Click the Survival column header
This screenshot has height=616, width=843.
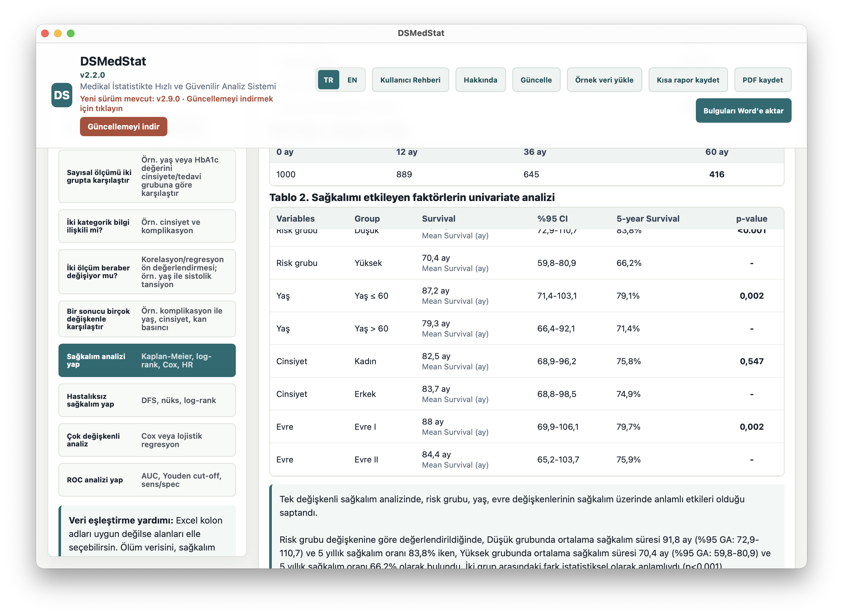(439, 219)
